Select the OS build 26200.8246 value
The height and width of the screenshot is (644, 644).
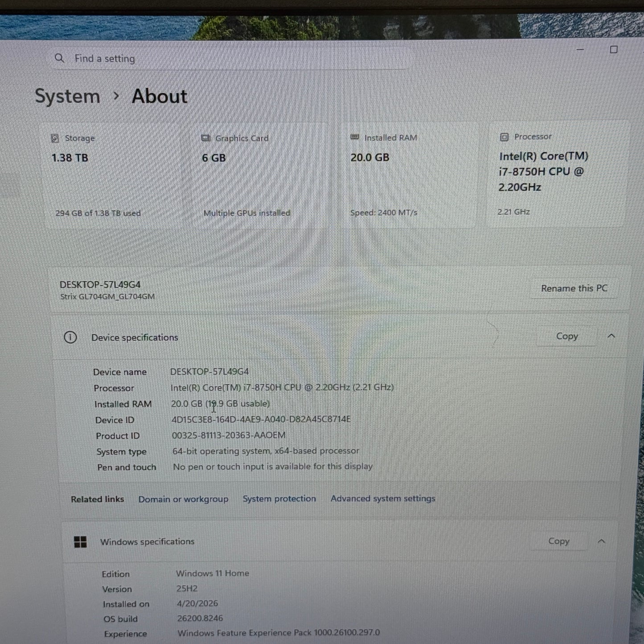click(200, 618)
